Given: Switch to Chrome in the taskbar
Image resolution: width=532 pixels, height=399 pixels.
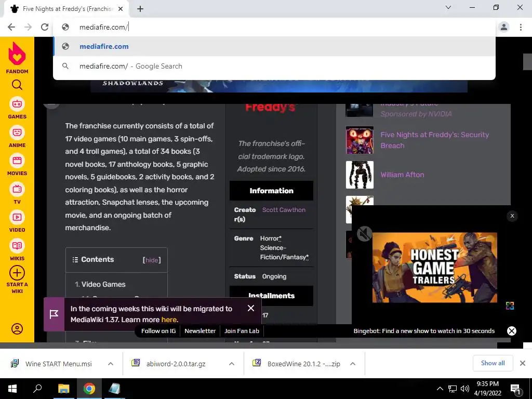Looking at the screenshot, I should [89, 389].
